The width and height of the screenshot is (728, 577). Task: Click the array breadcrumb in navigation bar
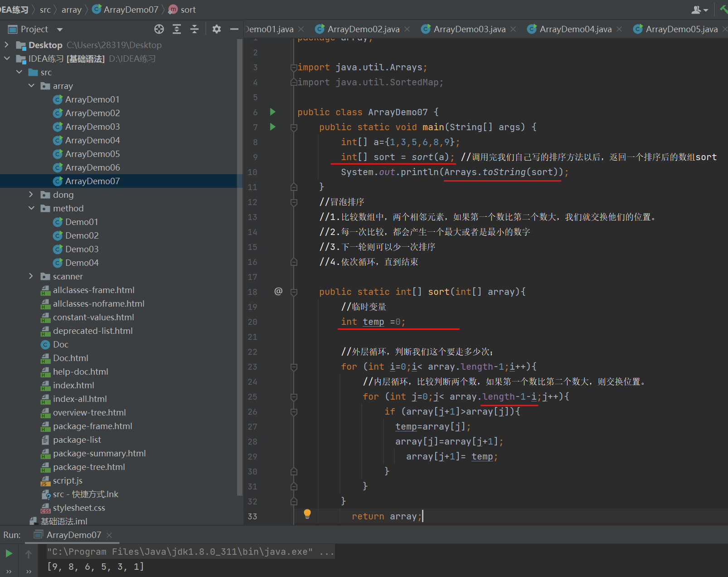71,10
